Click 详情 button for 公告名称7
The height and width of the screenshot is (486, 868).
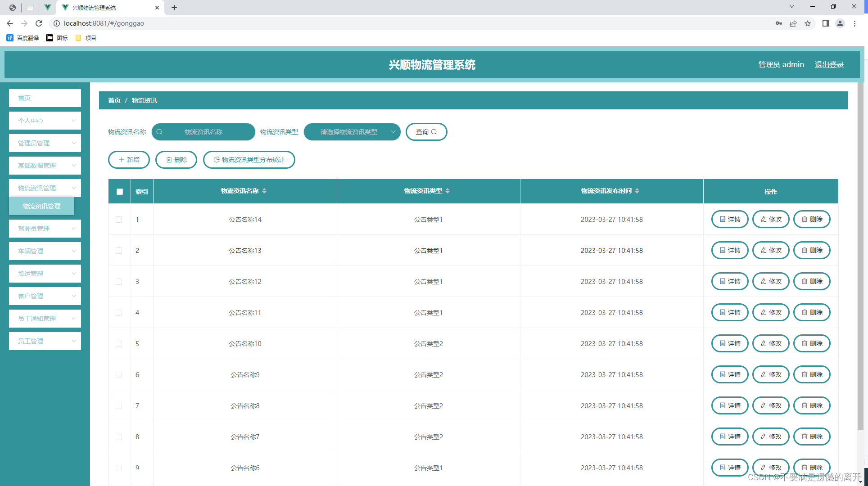729,436
